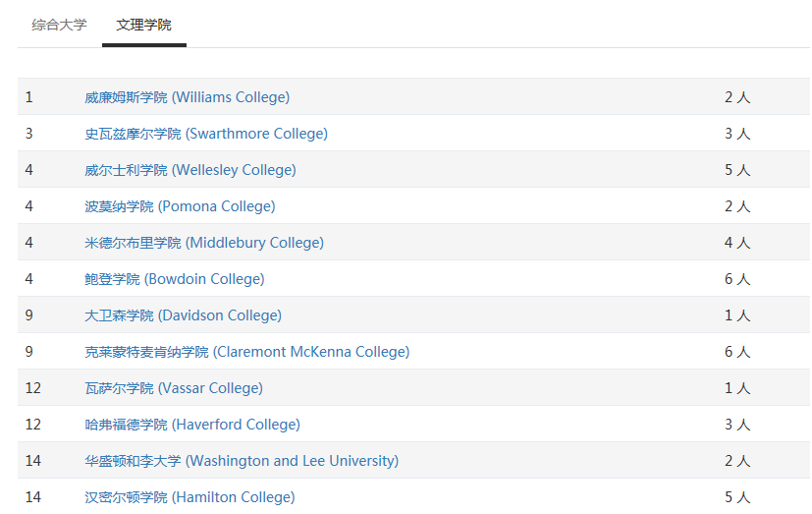Open the Middlebury College link
This screenshot has width=812, height=514.
point(204,243)
